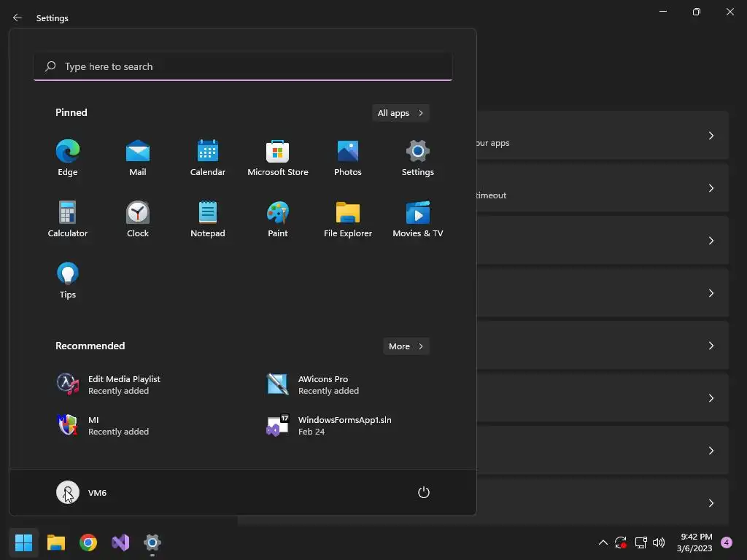The height and width of the screenshot is (560, 747).
Task: Click the More button under Recommended
Action: pyautogui.click(x=406, y=346)
